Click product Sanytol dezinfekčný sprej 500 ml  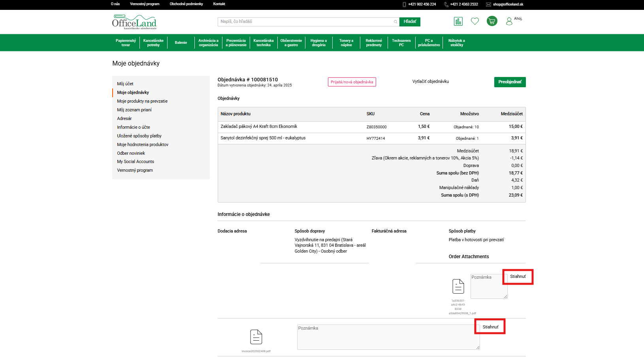[x=263, y=138]
